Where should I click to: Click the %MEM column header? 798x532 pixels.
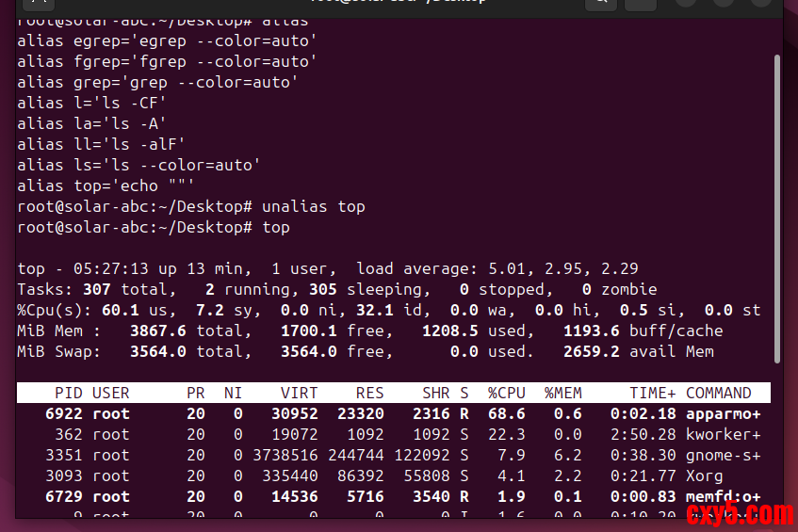point(562,394)
